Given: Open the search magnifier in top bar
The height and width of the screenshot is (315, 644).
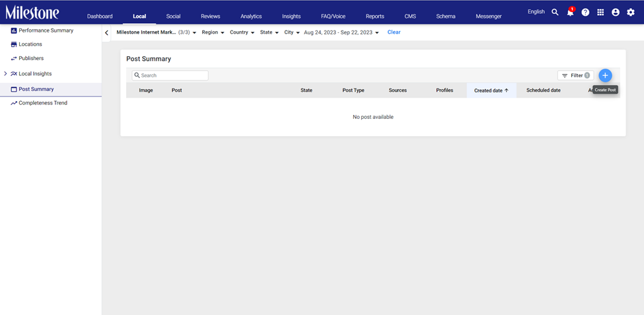Looking at the screenshot, I should 555,13.
